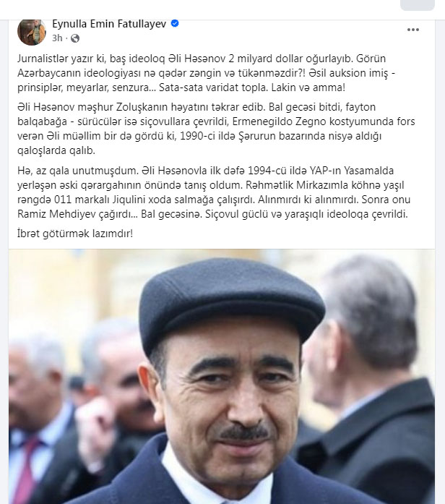Click the grey button in the top bar

click(x=418, y=5)
